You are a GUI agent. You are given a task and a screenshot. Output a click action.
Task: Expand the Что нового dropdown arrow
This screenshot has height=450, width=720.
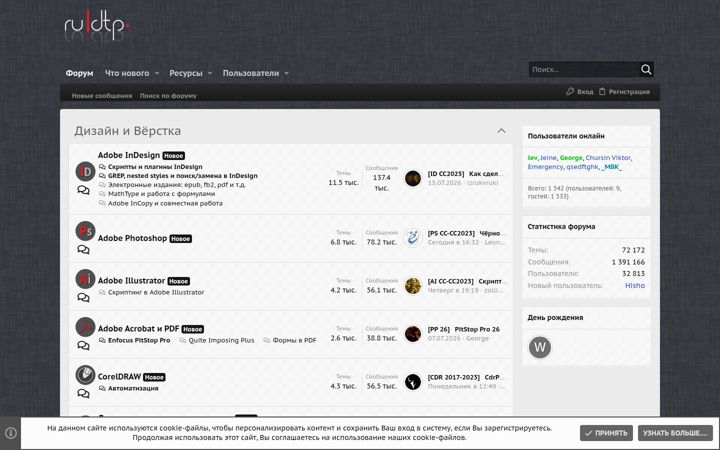(157, 73)
